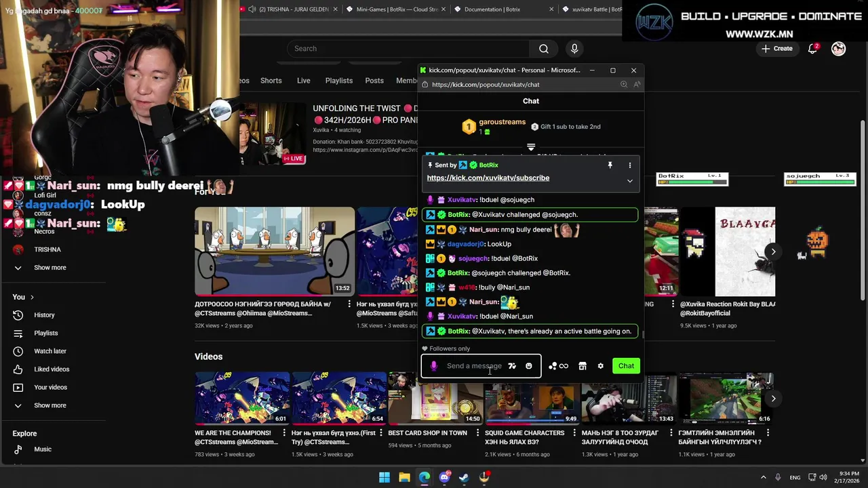Click garoustreams top gifter name
This screenshot has width=868, height=488.
pos(502,122)
